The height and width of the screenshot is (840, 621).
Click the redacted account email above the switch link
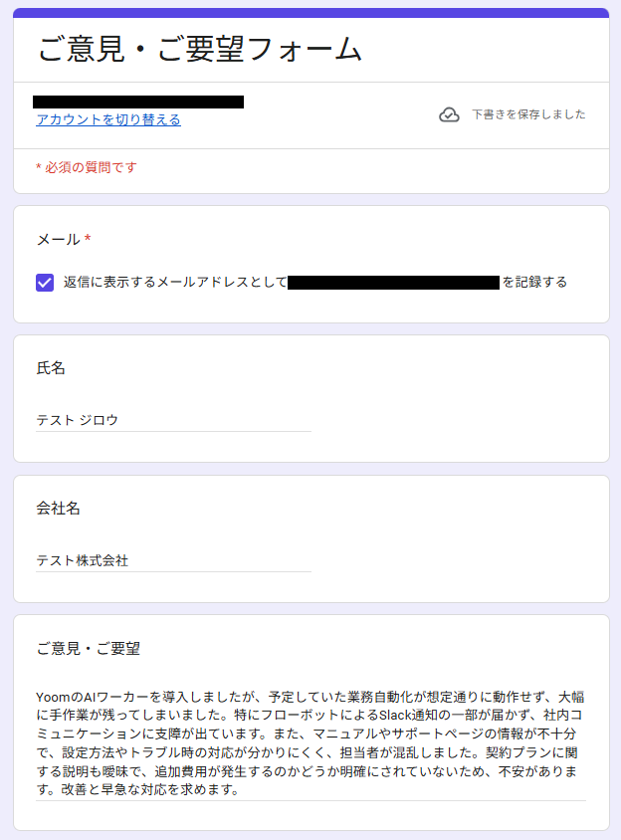138,102
